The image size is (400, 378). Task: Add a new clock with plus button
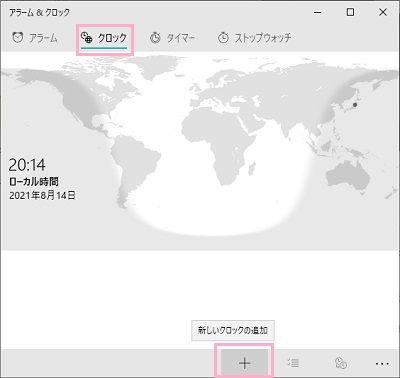pos(244,363)
